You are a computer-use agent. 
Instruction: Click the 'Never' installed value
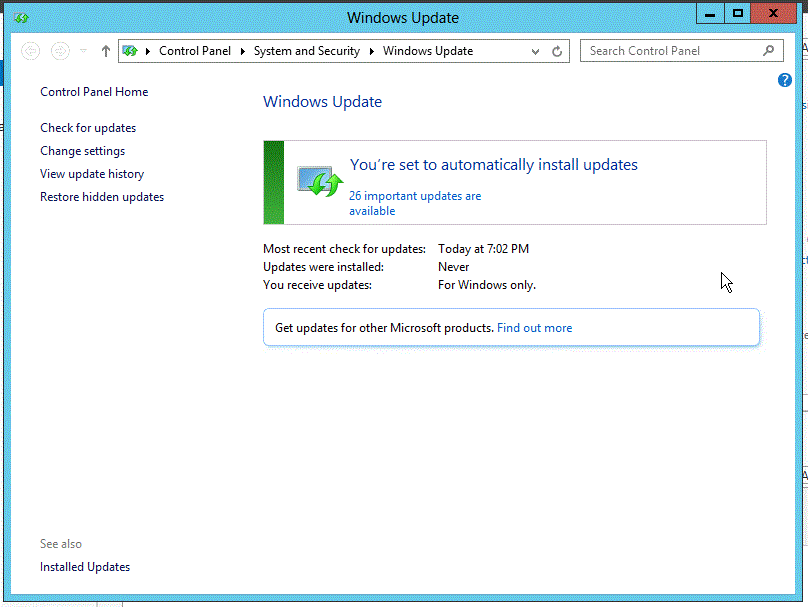click(x=453, y=267)
